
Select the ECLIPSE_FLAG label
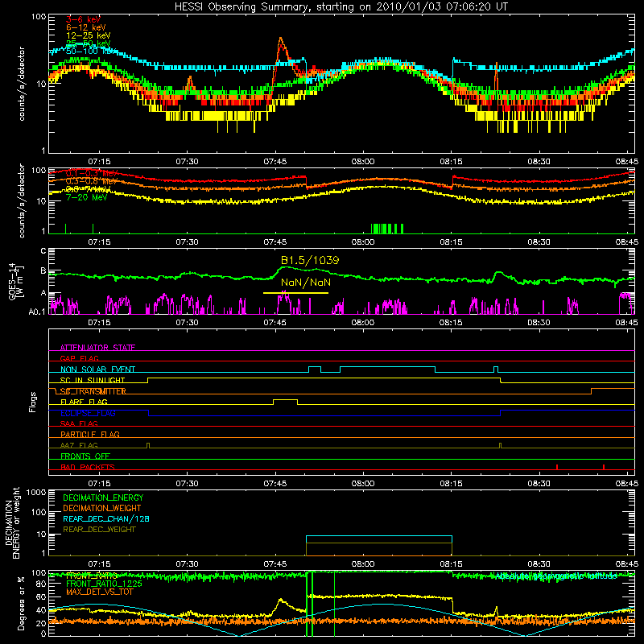click(88, 413)
